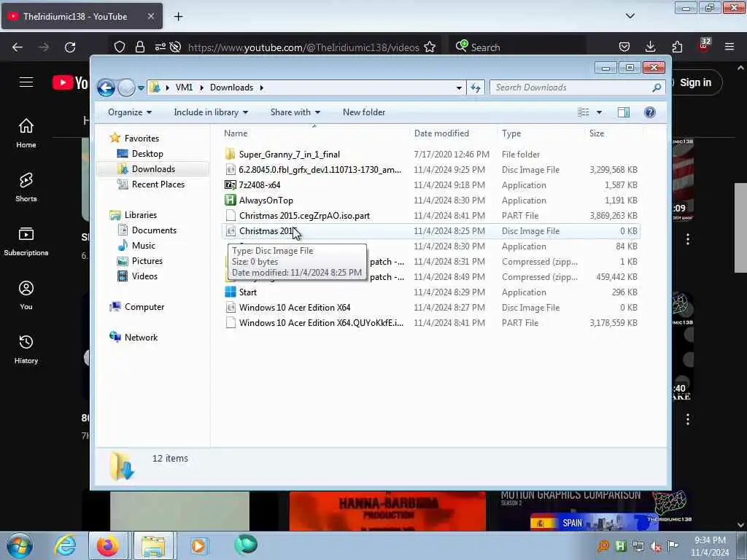Screen dimensions: 747x560
Task: Click the Firefox URL address bar
Action: (x=303, y=47)
